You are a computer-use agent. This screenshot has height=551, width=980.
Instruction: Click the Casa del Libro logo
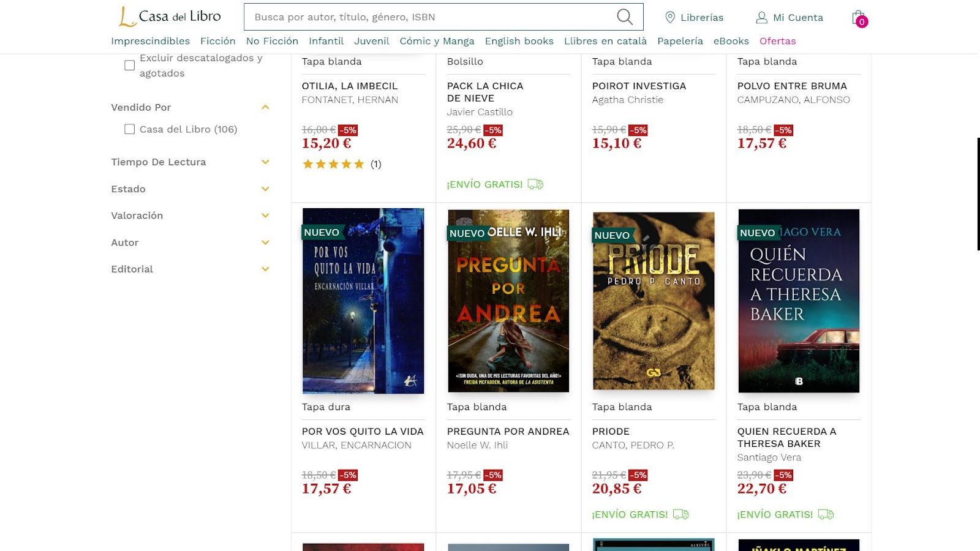tap(170, 17)
